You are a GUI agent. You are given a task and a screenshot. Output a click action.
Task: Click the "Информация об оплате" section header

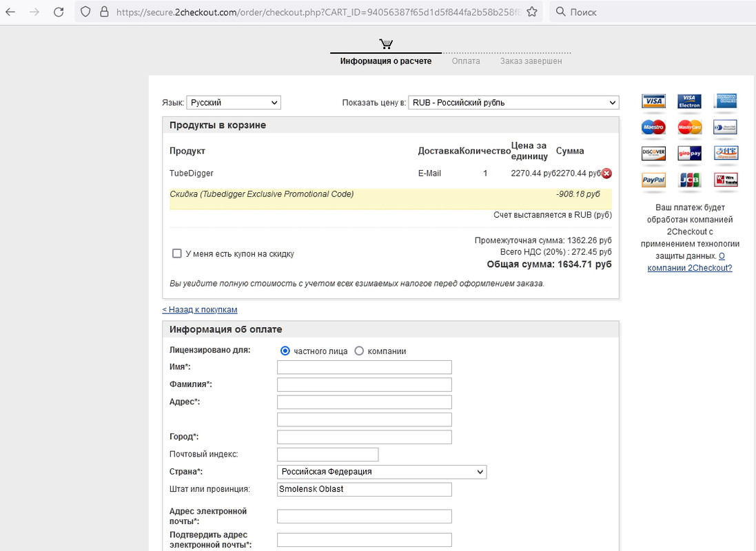tap(391, 329)
